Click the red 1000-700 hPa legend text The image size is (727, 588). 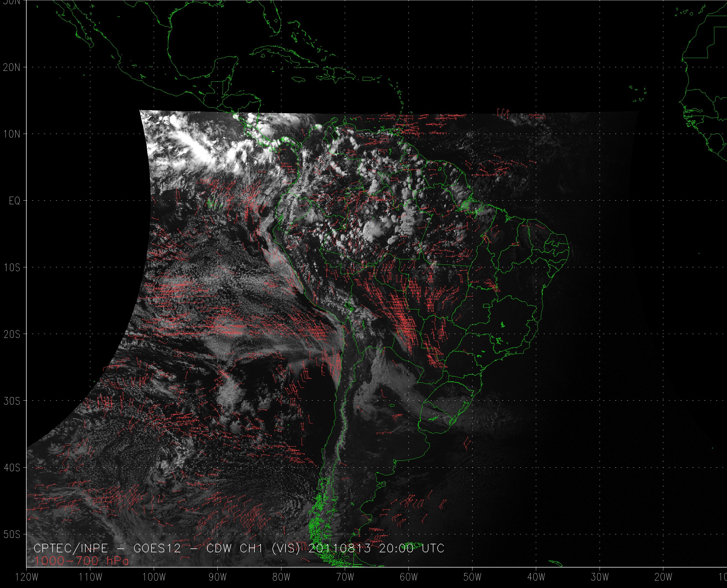[x=81, y=561]
